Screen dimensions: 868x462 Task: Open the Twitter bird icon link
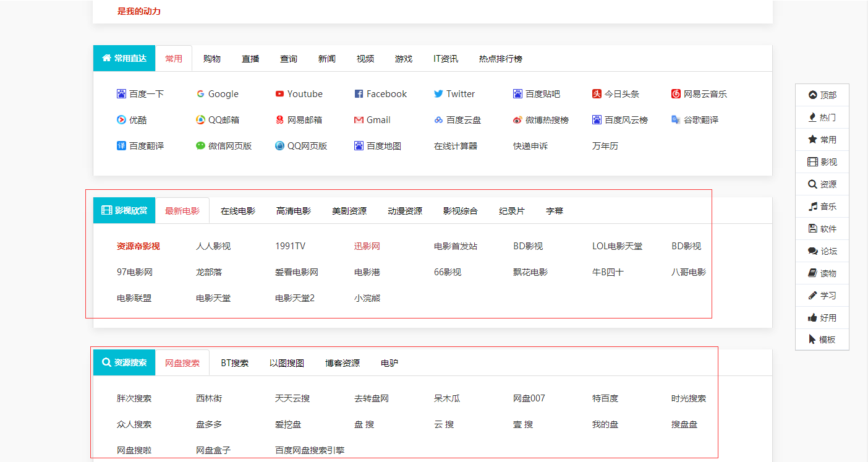(438, 94)
